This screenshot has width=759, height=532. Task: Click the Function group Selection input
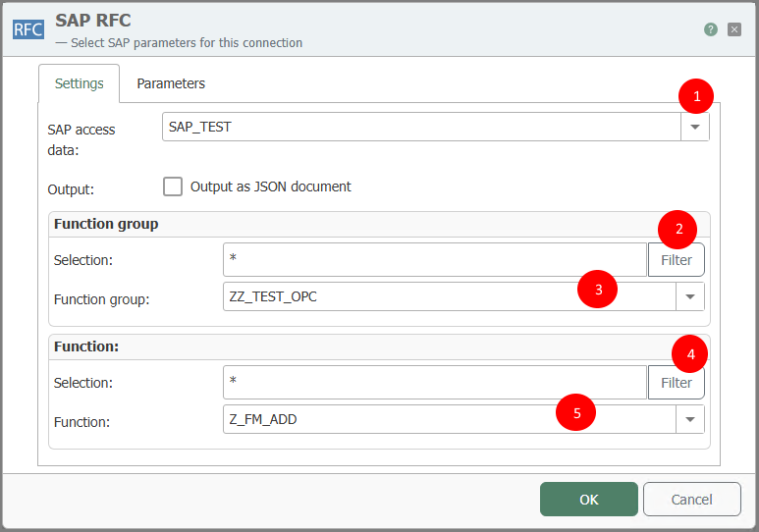click(x=435, y=259)
